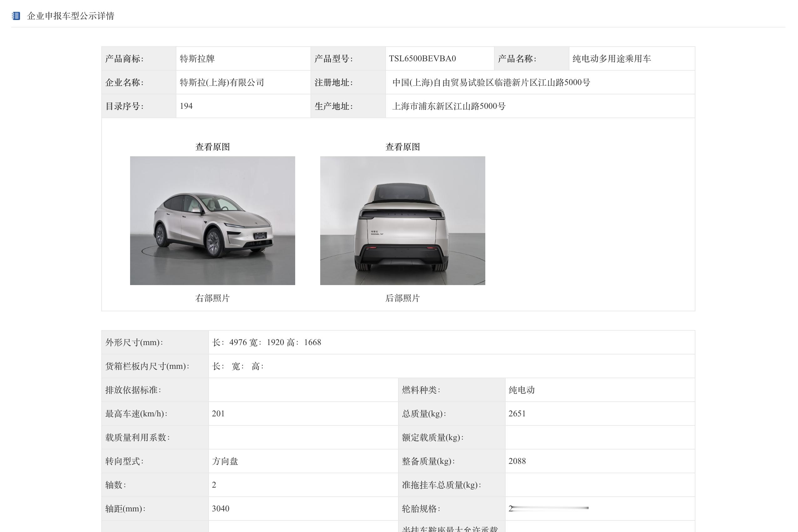Image resolution: width=798 pixels, height=532 pixels.
Task: Click axle count value 2
Action: click(x=214, y=485)
